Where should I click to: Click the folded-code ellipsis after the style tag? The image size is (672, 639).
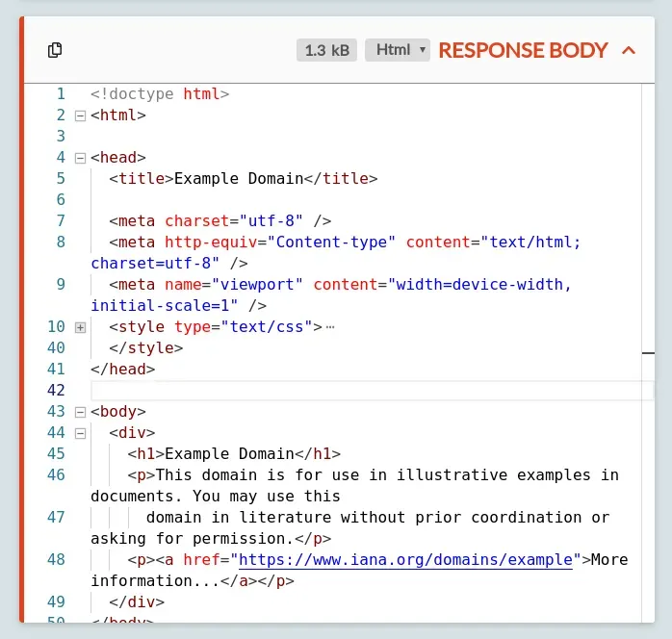330,327
